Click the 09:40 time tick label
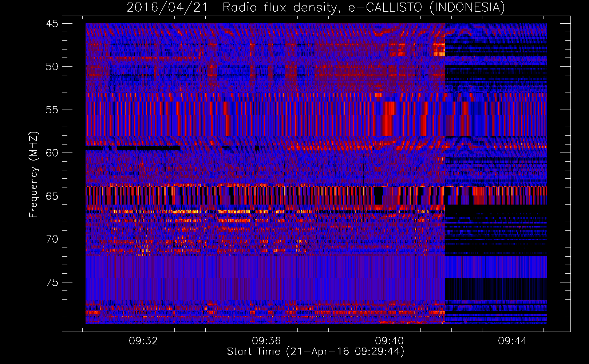 [x=390, y=341]
